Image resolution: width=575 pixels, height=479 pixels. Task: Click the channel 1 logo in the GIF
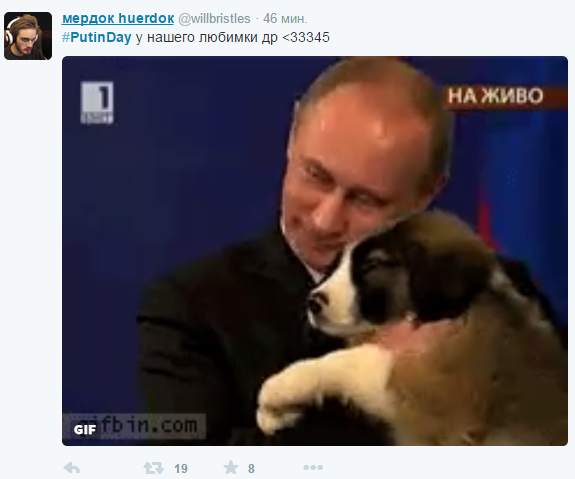point(97,102)
